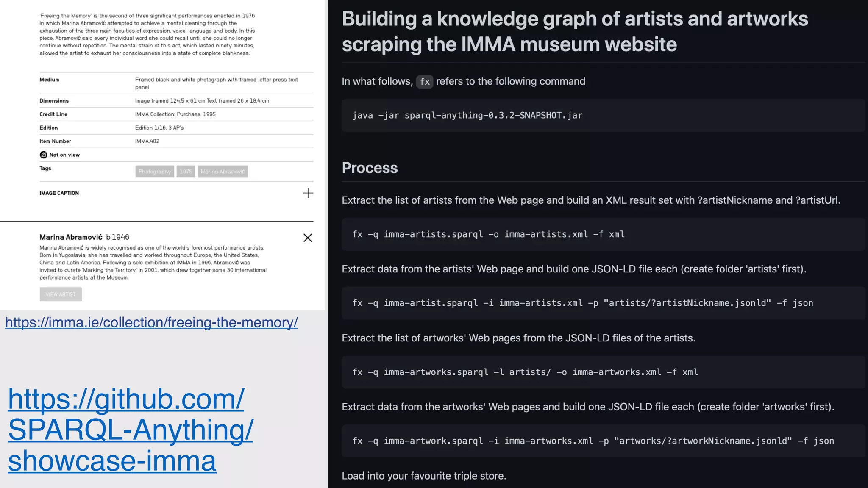Close the Marina Abramović artist panel

(x=308, y=238)
